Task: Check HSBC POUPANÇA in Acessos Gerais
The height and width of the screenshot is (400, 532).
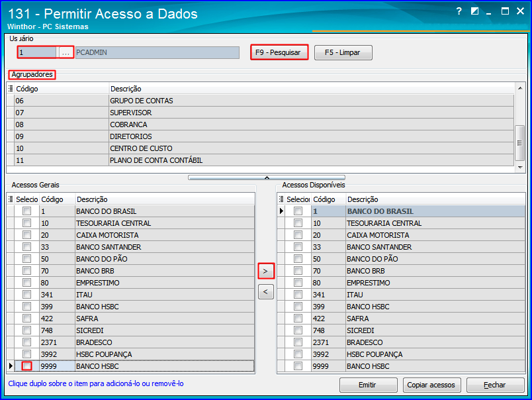Action: 27,354
